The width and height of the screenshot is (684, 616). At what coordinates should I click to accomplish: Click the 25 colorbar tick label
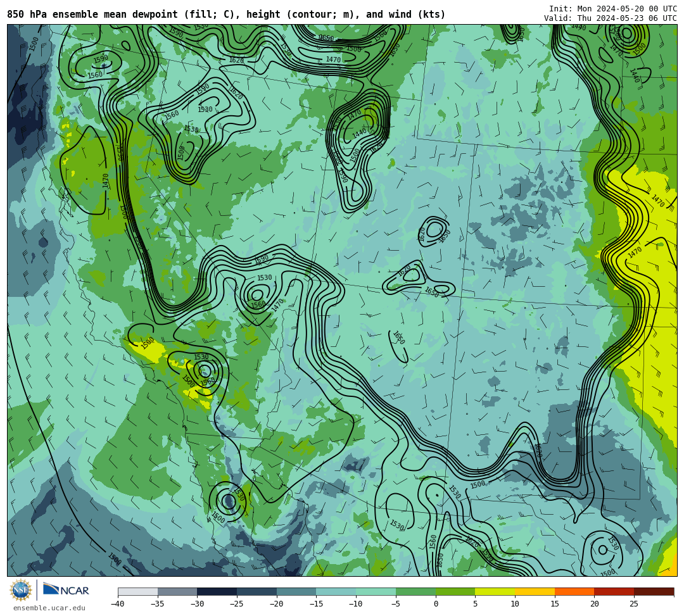(x=634, y=604)
